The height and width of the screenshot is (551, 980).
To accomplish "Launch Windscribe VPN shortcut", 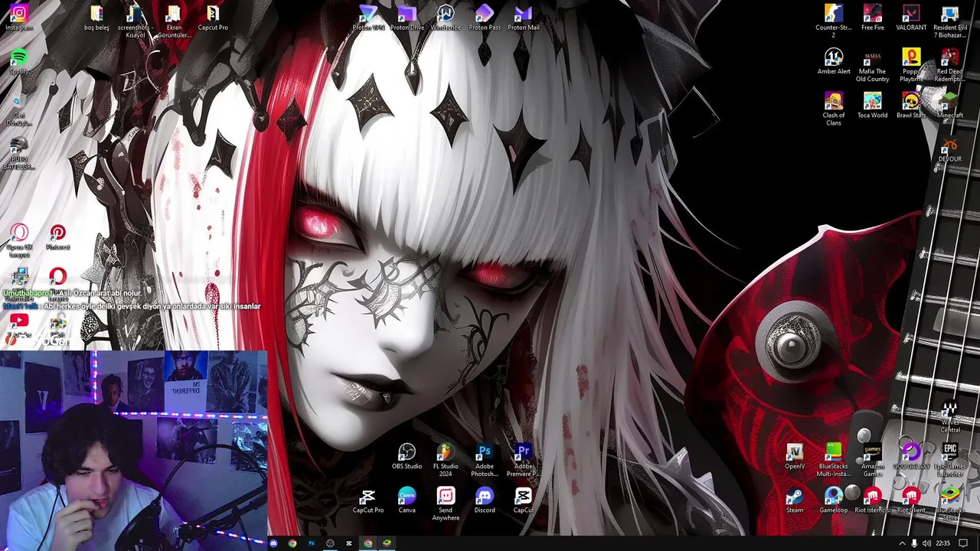I will pos(446,18).
